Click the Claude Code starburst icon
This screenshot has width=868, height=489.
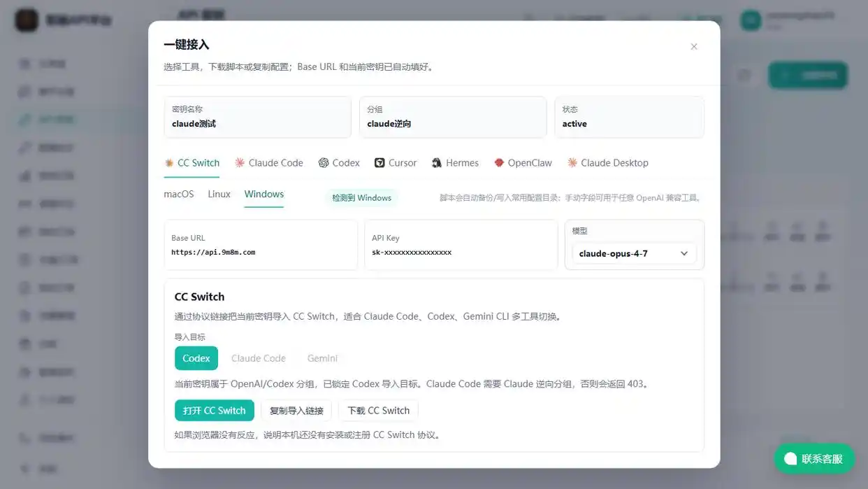click(240, 163)
